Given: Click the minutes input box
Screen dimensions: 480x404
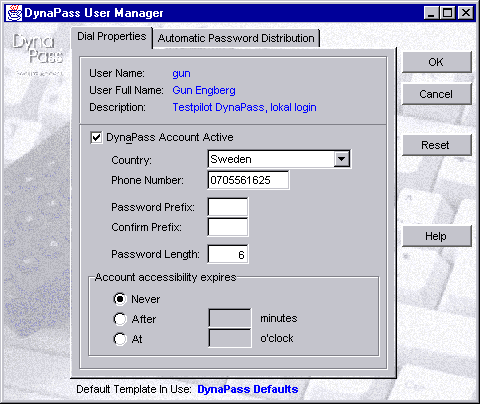Looking at the screenshot, I should pos(230,318).
